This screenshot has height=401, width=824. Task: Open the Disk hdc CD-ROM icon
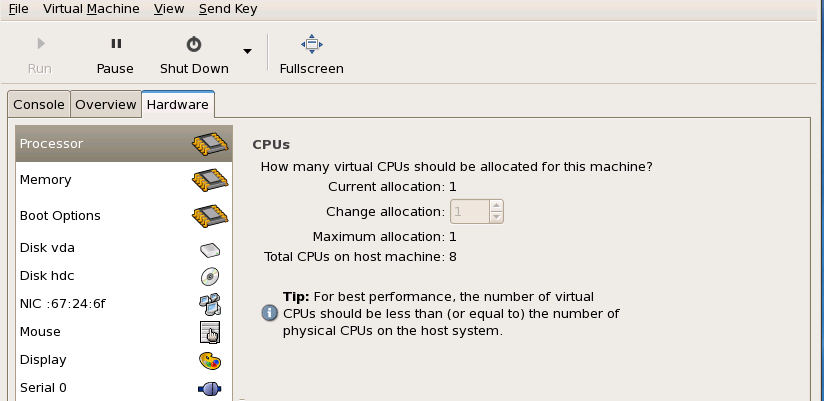pyautogui.click(x=209, y=276)
